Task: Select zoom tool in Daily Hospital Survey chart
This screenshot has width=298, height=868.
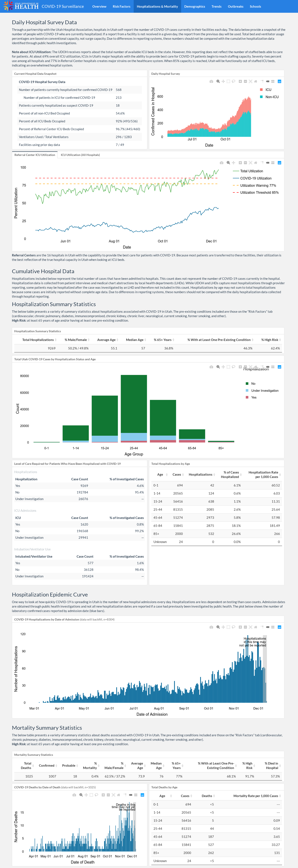Action: (x=218, y=81)
